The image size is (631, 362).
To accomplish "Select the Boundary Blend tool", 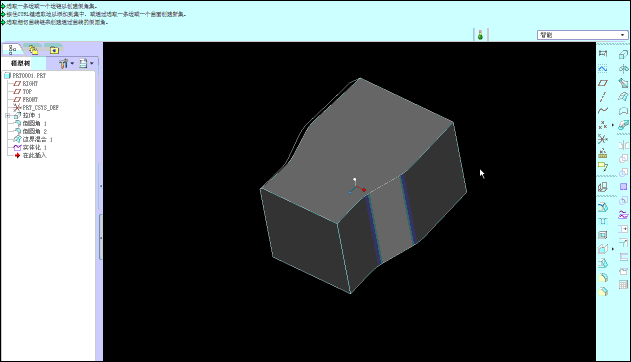I will (x=623, y=97).
